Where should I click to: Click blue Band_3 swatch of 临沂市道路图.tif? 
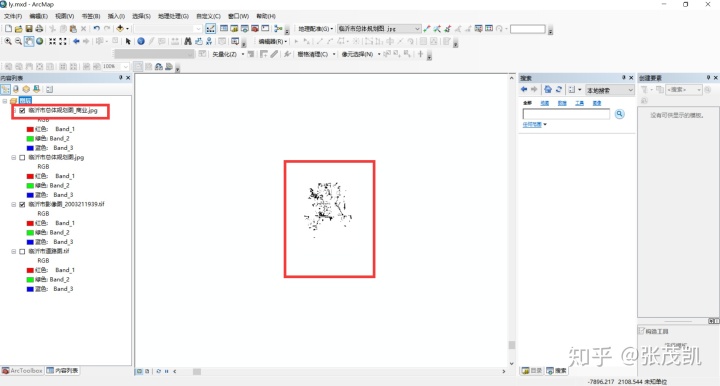click(x=30, y=289)
